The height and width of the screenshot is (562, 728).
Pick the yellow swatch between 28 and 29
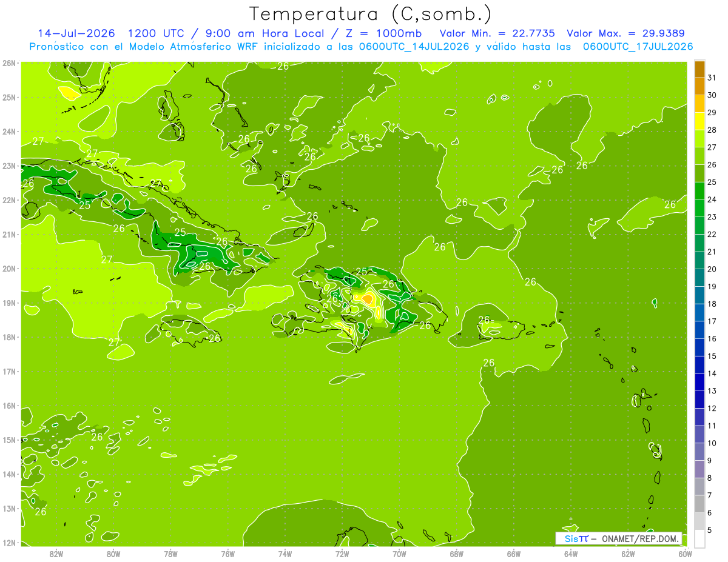click(699, 121)
